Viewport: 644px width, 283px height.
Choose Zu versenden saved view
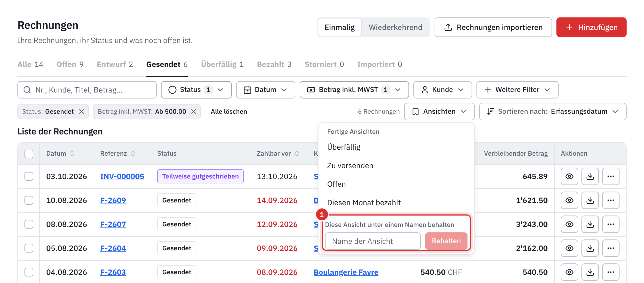point(396,166)
